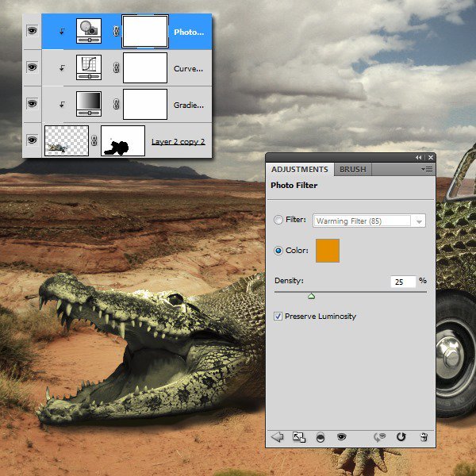Delete this adjustment layer via trash icon
Viewport: 476px width, 476px height.
(x=424, y=437)
